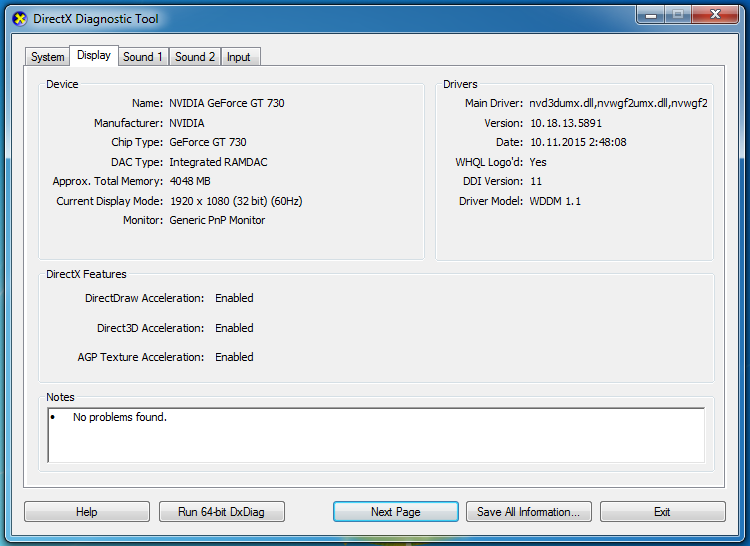Click the 'DirectX Diagnostic Tool' window title
750x546 pixels.
(96, 19)
